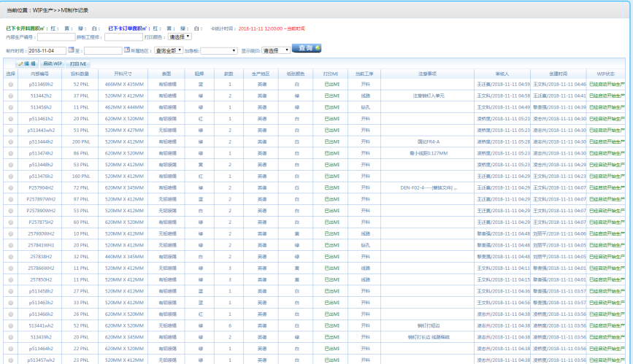
Task: Open the end date calendar icon
Action: pyautogui.click(x=126, y=50)
